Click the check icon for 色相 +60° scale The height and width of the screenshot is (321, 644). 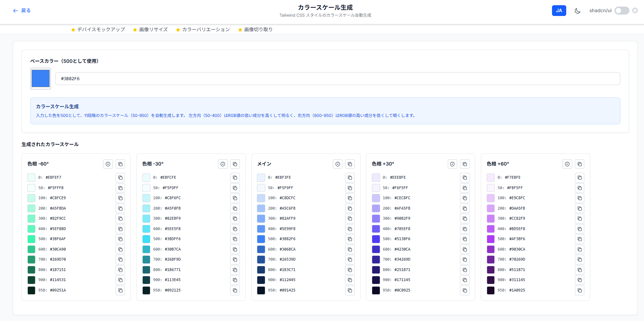(x=567, y=164)
